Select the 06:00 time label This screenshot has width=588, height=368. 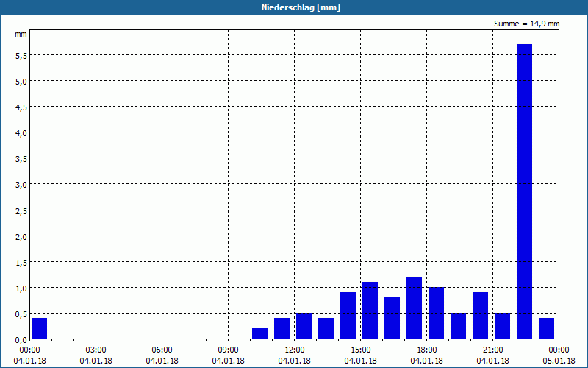[162, 350]
